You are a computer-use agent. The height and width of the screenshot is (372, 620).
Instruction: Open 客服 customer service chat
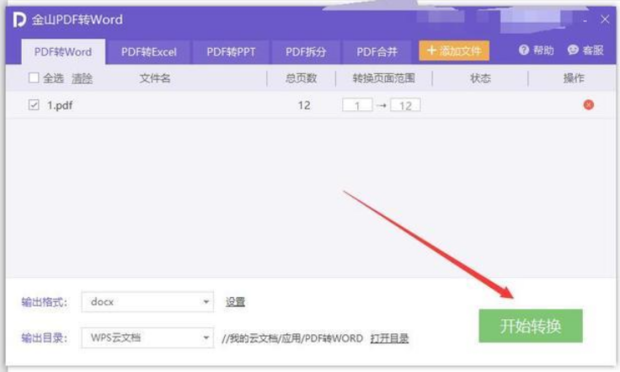tap(586, 50)
